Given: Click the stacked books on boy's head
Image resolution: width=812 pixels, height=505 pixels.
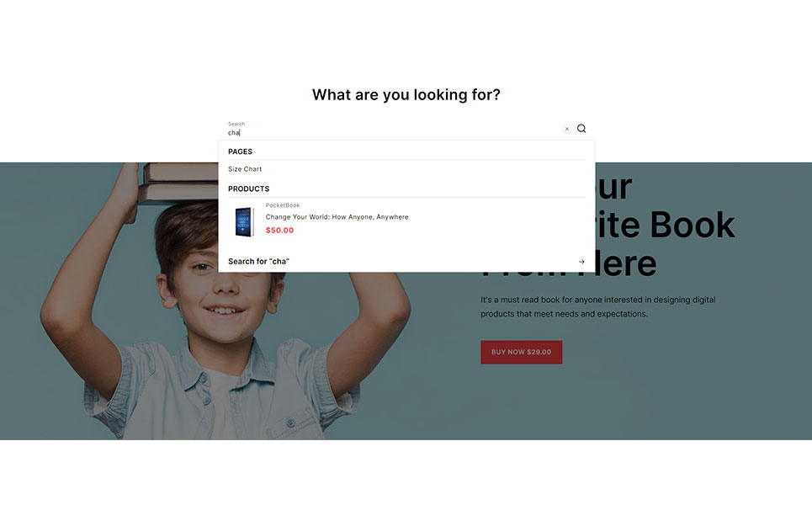Looking at the screenshot, I should [178, 183].
